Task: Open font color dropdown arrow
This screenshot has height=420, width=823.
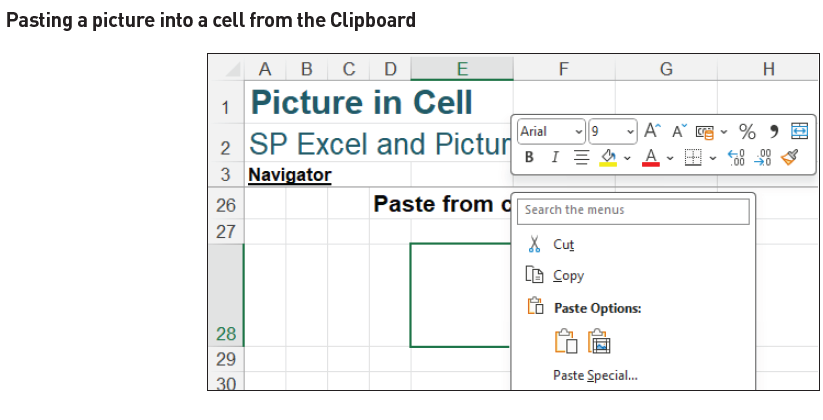Action: coord(670,158)
